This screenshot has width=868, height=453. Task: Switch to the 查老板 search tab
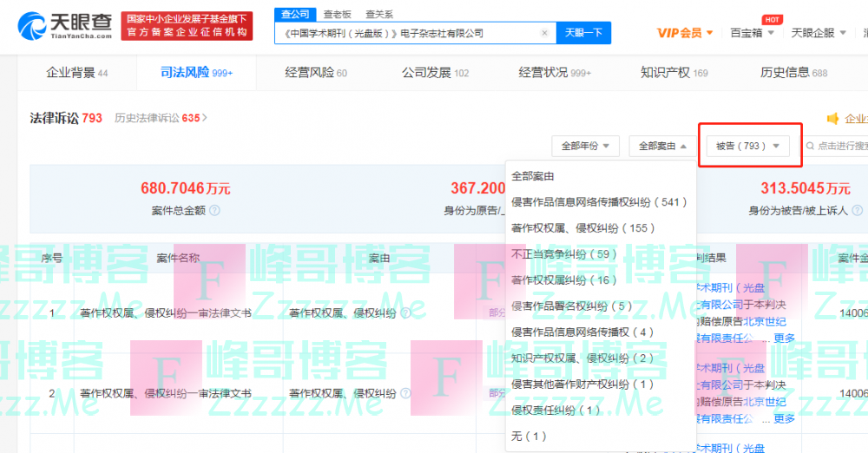pos(337,15)
